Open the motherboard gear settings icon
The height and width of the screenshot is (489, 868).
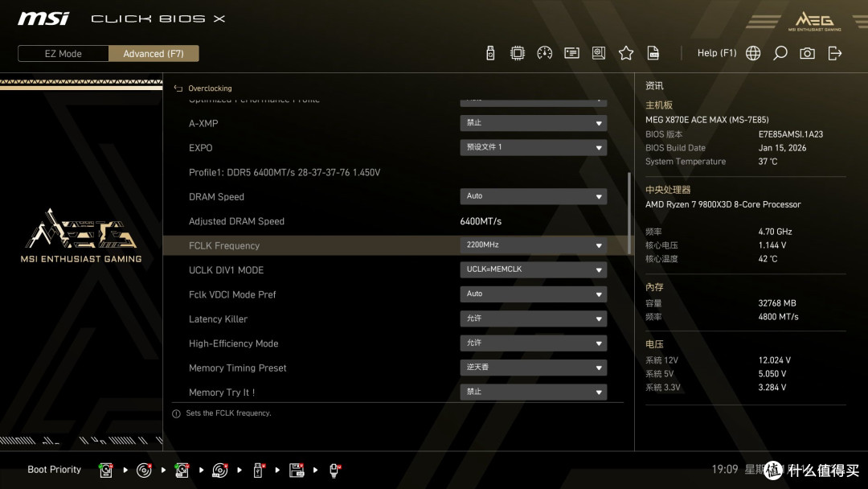599,53
